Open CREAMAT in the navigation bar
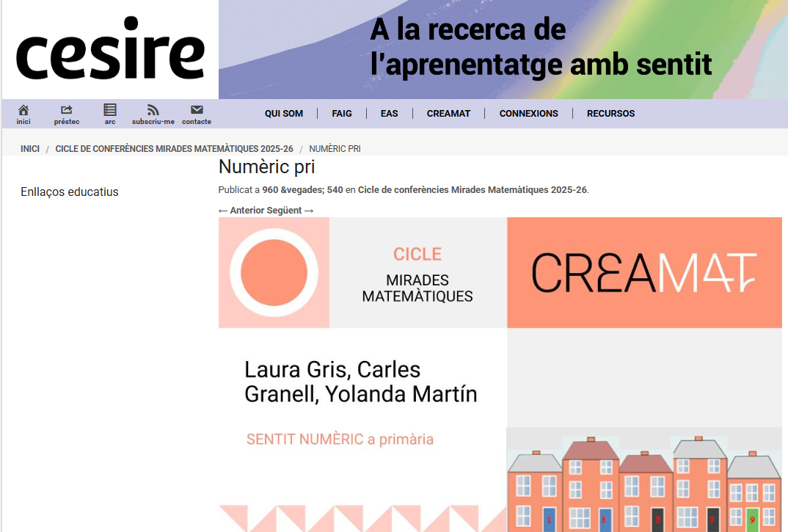This screenshot has height=532, width=788. tap(448, 114)
